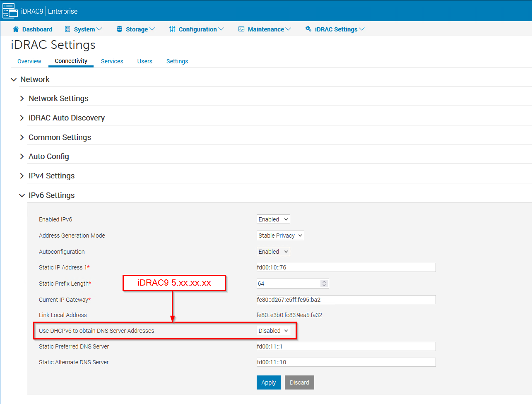532x404 pixels.
Task: Click the Maintenance chart icon
Action: coord(241,29)
